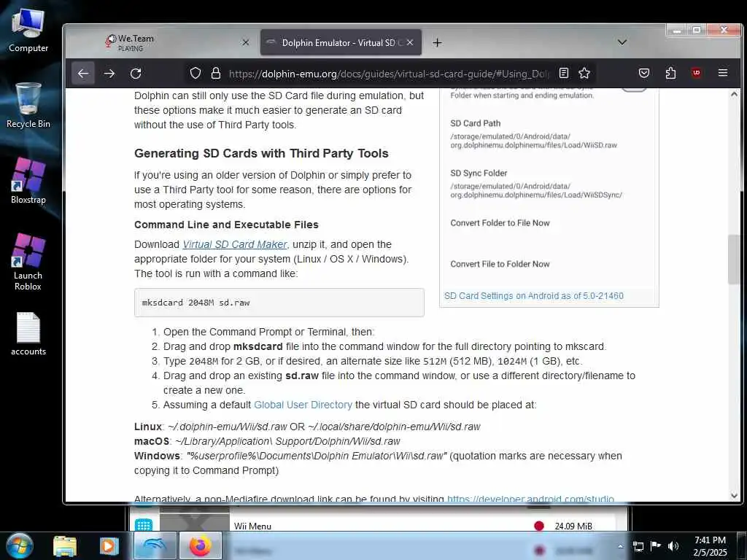The image size is (747, 560).
Task: Reload the current page
Action: coord(136,74)
